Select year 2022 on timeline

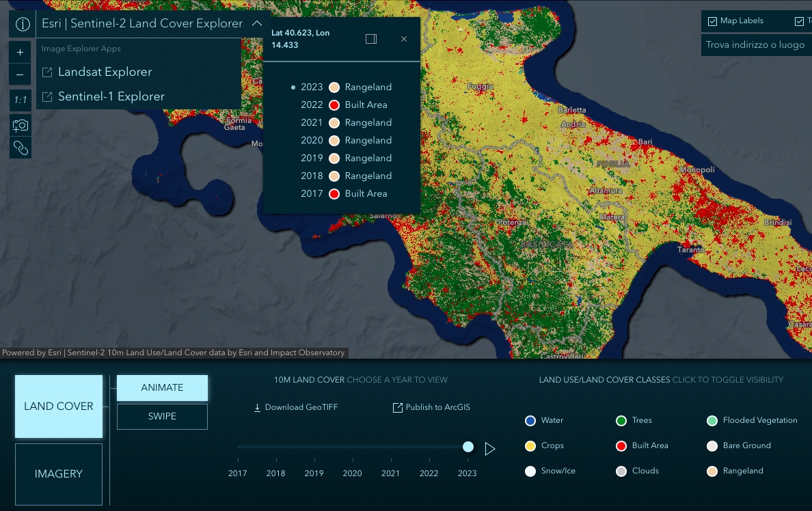tap(429, 473)
